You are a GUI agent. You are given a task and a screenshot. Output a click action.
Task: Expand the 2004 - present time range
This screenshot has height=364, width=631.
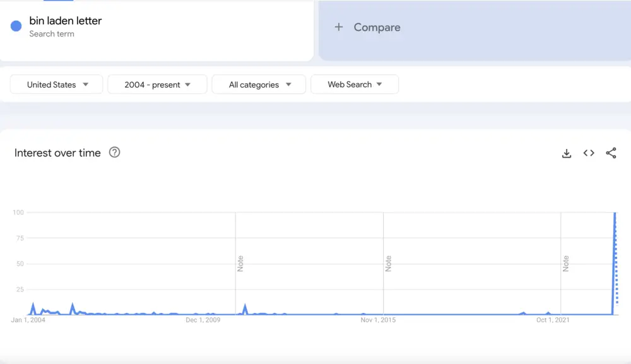tap(157, 85)
